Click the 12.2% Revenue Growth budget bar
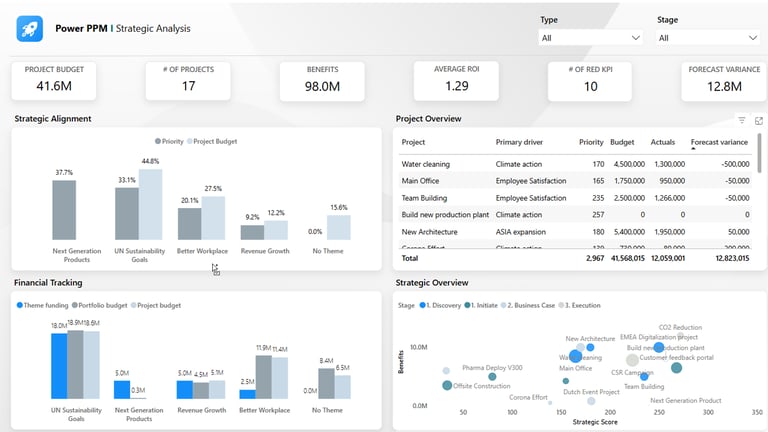This screenshot has height=432, width=768. [276, 230]
